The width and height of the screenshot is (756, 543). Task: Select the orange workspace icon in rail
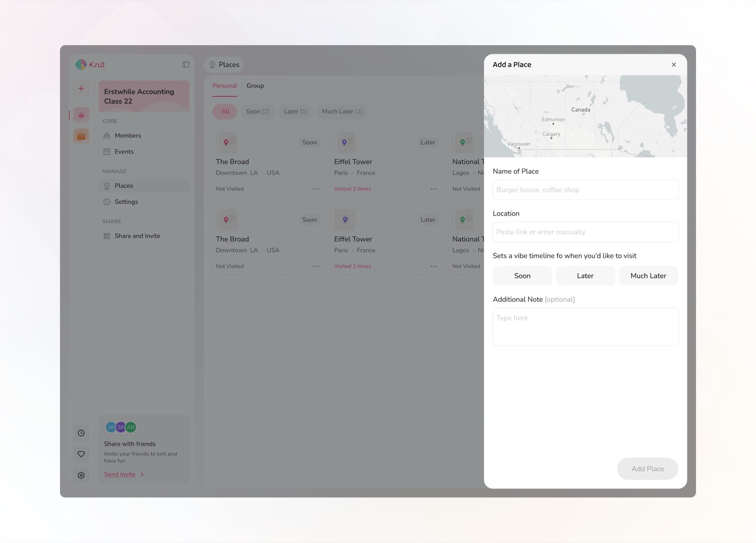(x=81, y=136)
